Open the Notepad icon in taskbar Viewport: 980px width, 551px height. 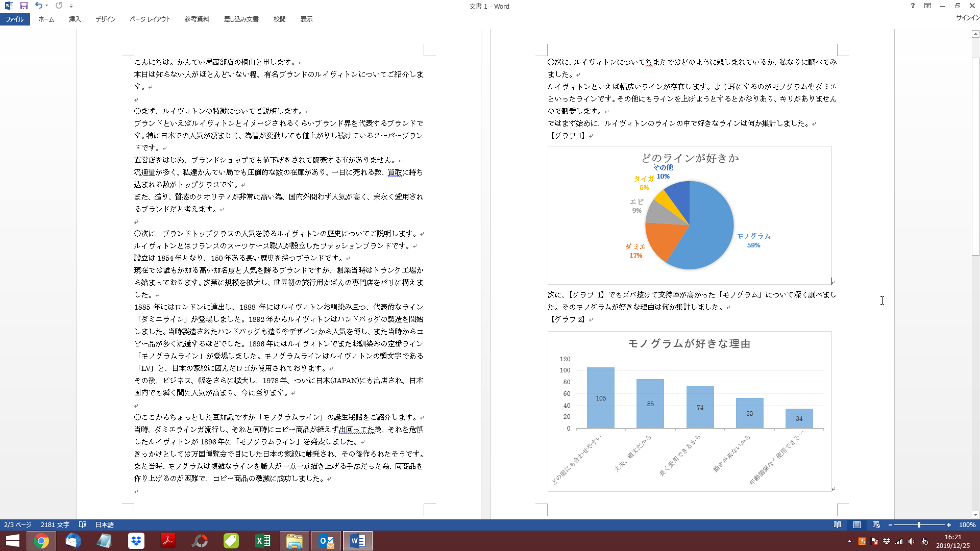coord(105,541)
